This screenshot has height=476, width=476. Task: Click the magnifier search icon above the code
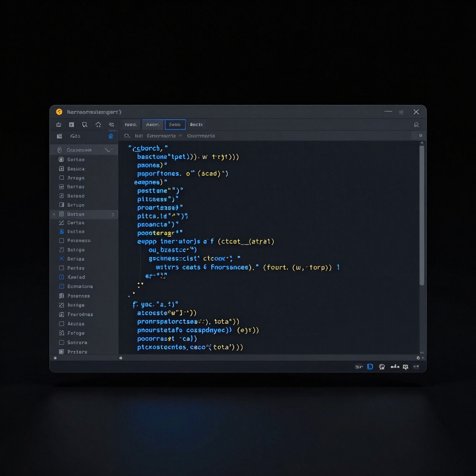pos(127,136)
